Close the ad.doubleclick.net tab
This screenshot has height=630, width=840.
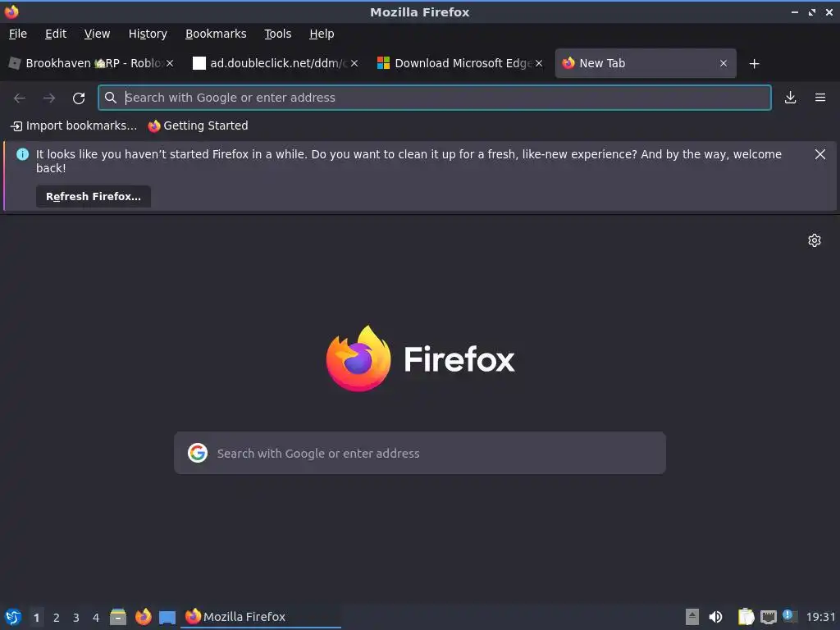click(354, 63)
